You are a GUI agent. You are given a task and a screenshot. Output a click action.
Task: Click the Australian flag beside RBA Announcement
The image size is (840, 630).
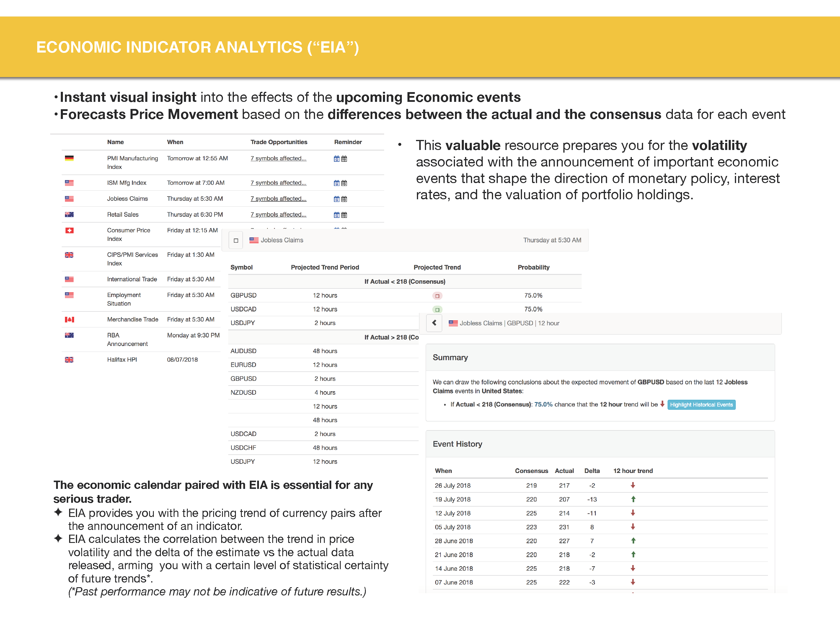click(x=69, y=335)
